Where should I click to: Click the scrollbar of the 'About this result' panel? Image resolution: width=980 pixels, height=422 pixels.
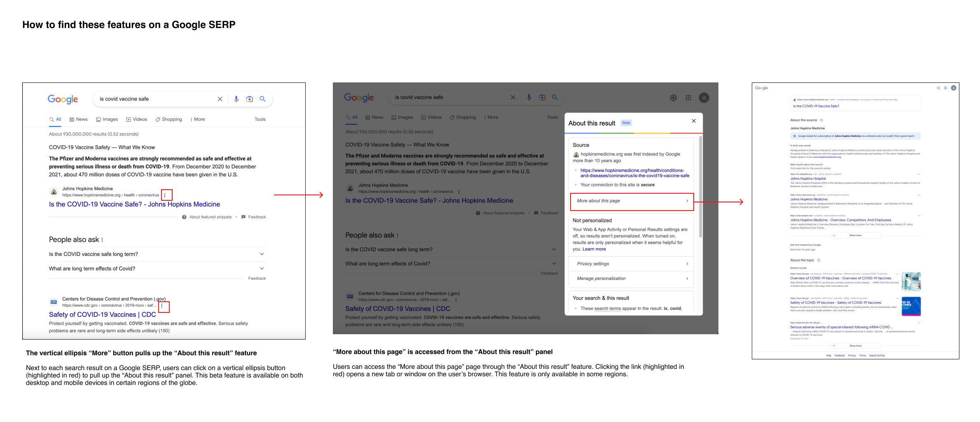point(700,187)
